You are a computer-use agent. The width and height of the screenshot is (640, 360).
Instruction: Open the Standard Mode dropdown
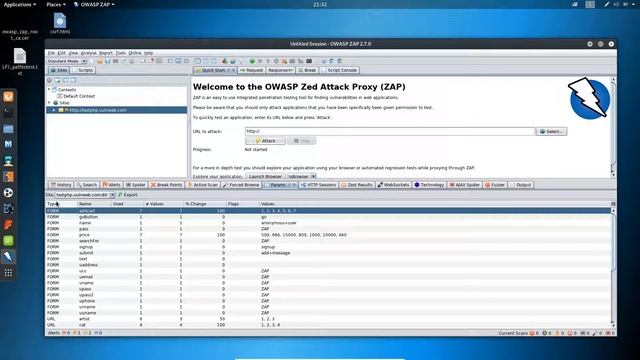click(67, 61)
